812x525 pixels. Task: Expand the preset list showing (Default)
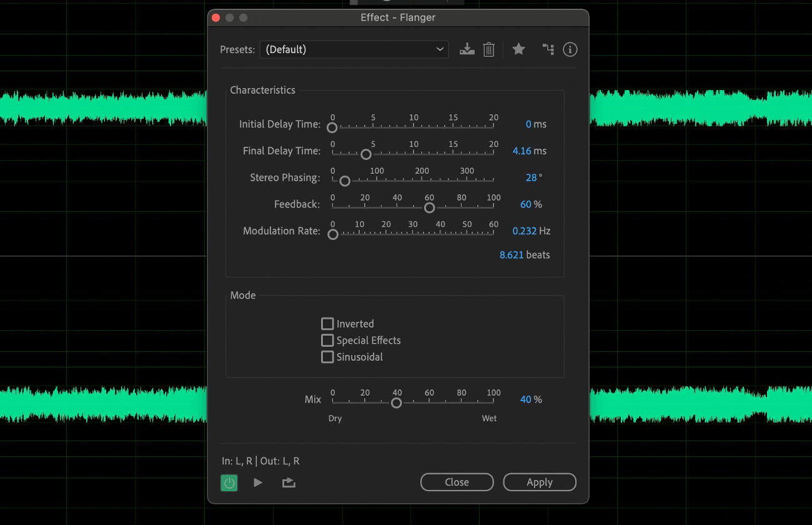coord(354,49)
